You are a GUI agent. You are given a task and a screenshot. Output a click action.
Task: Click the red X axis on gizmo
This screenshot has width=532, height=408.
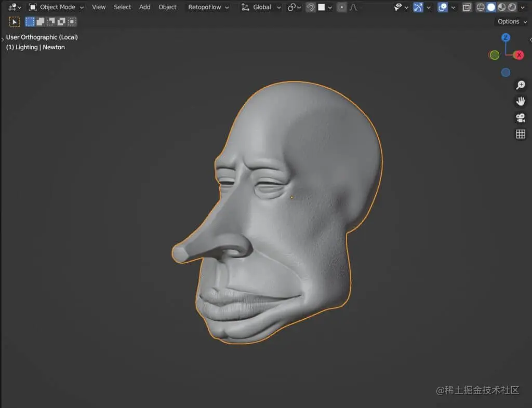518,55
